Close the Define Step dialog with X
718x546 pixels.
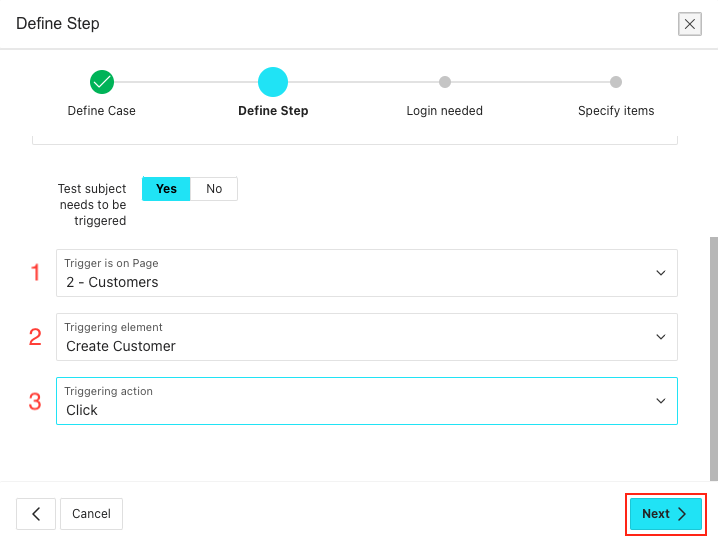click(689, 24)
